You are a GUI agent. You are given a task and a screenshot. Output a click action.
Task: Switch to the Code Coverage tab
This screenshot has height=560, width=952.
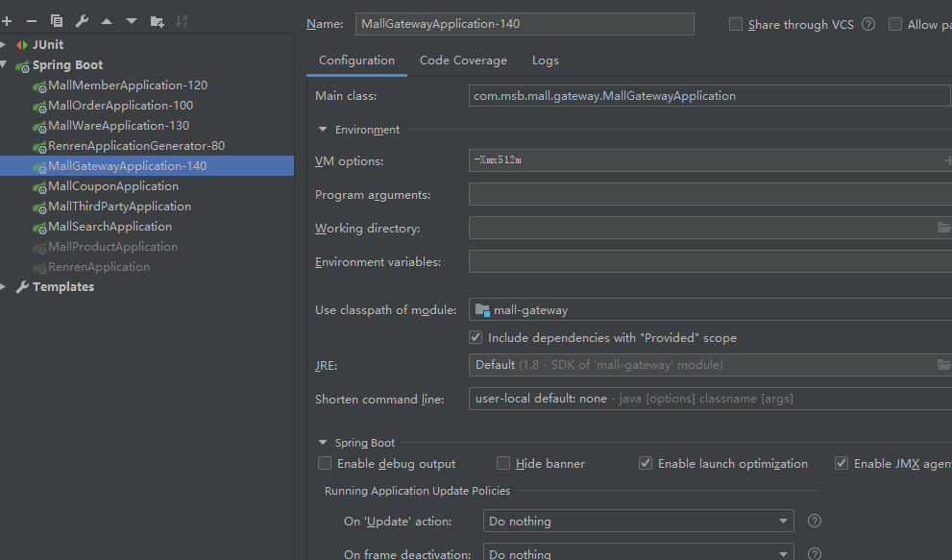[x=463, y=61]
